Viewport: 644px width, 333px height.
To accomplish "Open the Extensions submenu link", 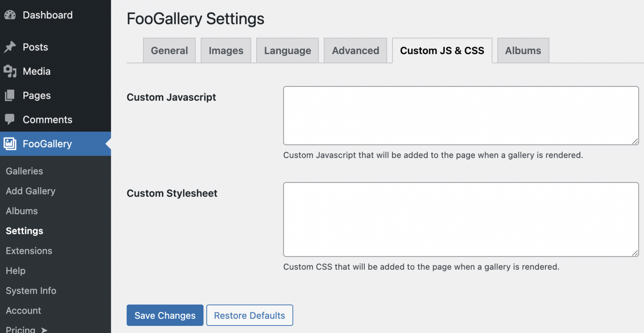I will [29, 251].
